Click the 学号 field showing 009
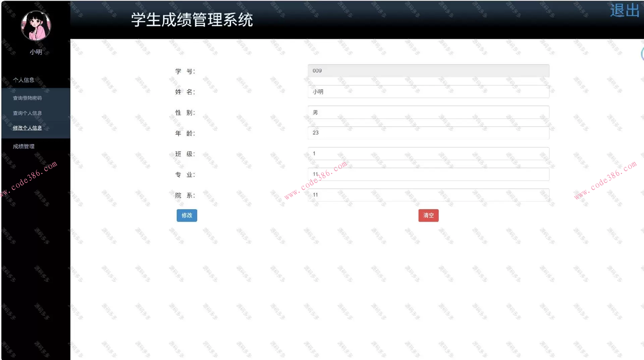Viewport: 644px width, 360px height. (428, 71)
